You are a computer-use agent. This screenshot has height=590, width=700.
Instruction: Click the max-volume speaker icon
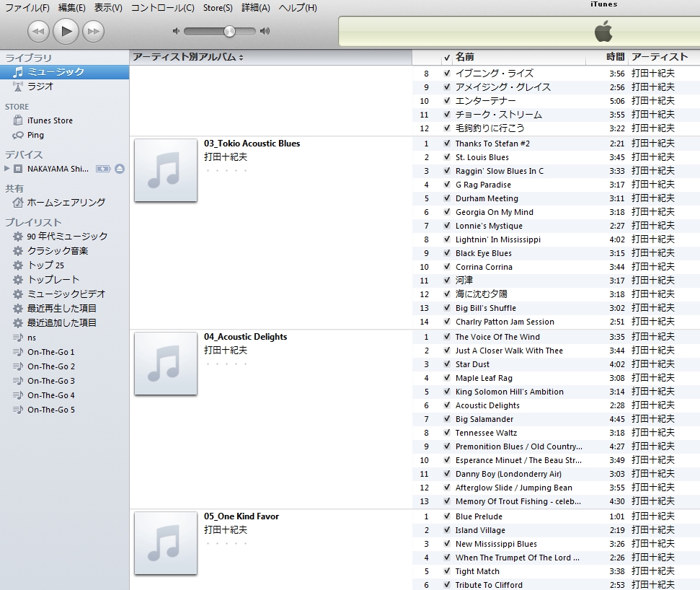point(265,31)
